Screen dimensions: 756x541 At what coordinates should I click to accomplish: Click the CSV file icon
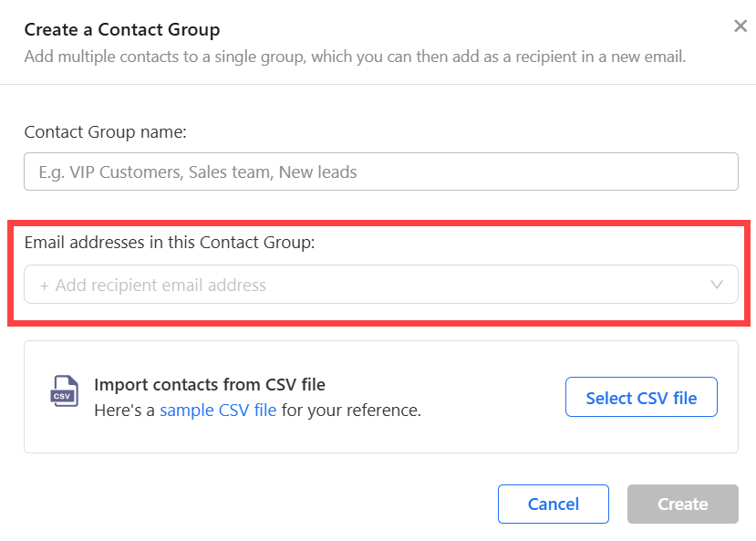[x=64, y=391]
